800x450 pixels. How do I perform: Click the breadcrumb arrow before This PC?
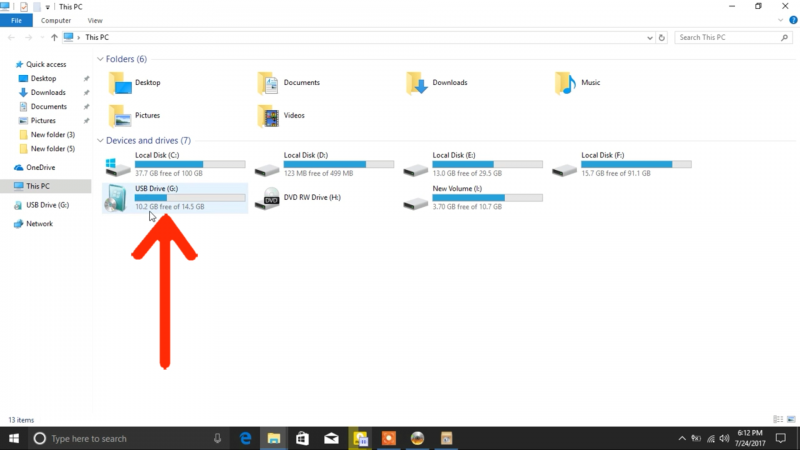point(79,38)
